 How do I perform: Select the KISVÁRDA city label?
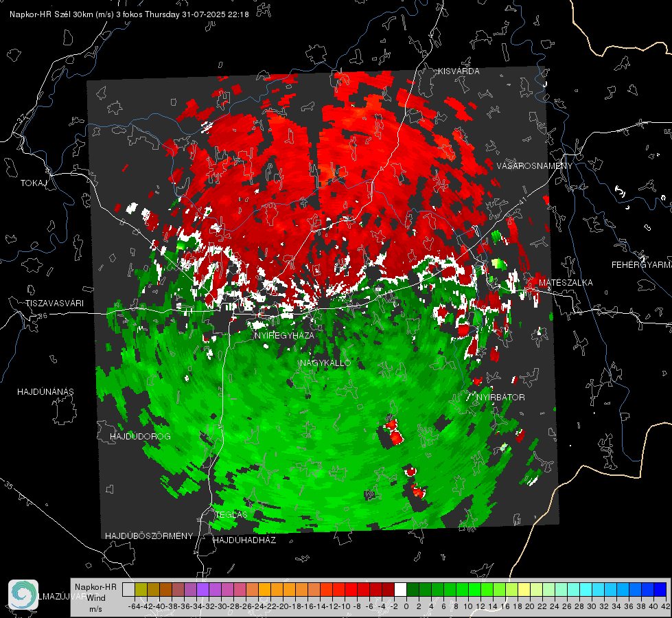click(x=459, y=71)
